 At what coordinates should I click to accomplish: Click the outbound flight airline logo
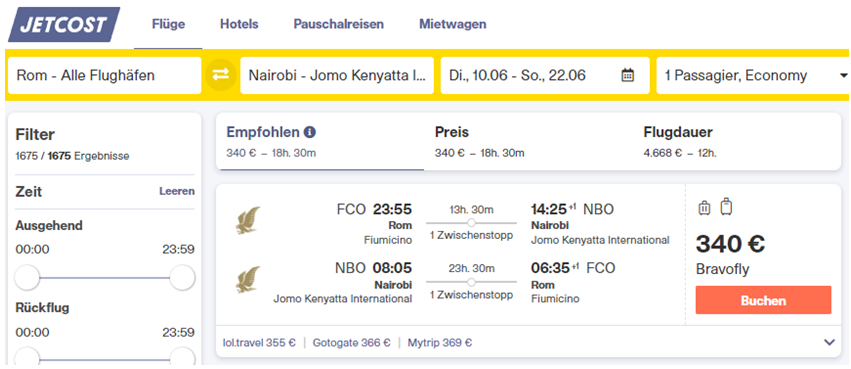point(247,220)
